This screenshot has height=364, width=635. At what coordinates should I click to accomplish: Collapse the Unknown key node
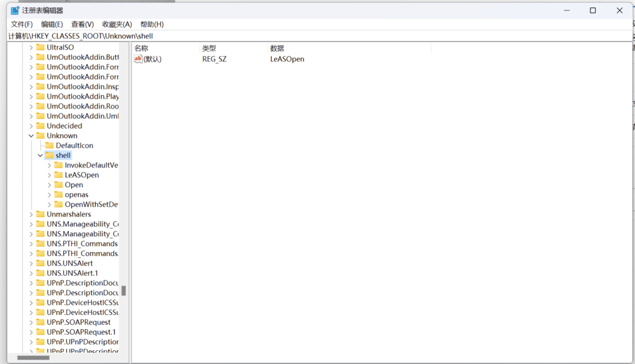pyautogui.click(x=31, y=136)
